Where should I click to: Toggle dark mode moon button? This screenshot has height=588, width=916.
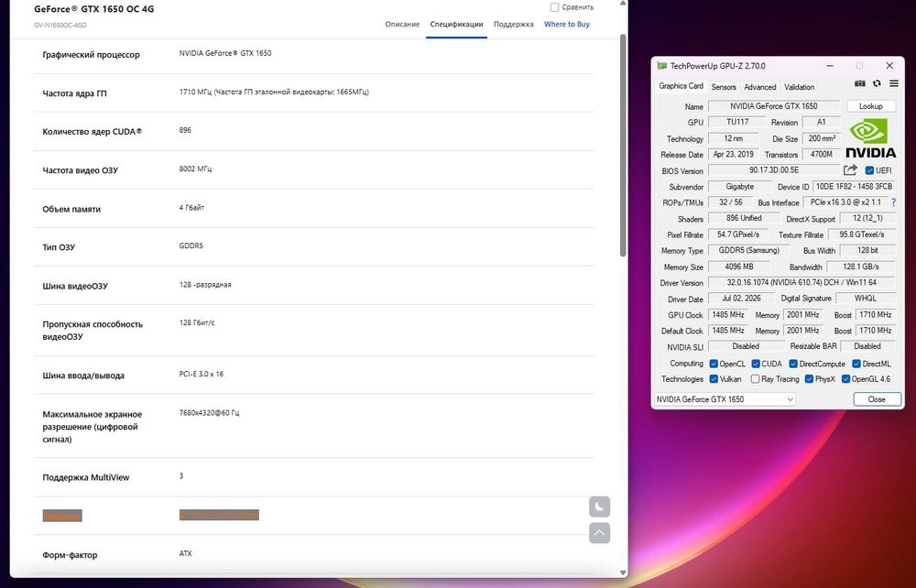pyautogui.click(x=599, y=506)
